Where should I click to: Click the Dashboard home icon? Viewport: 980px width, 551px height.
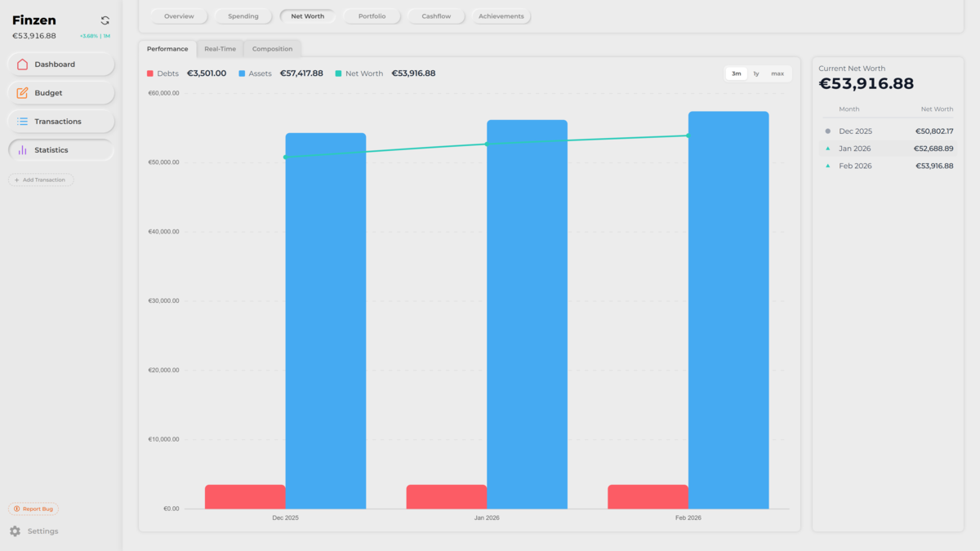point(22,64)
